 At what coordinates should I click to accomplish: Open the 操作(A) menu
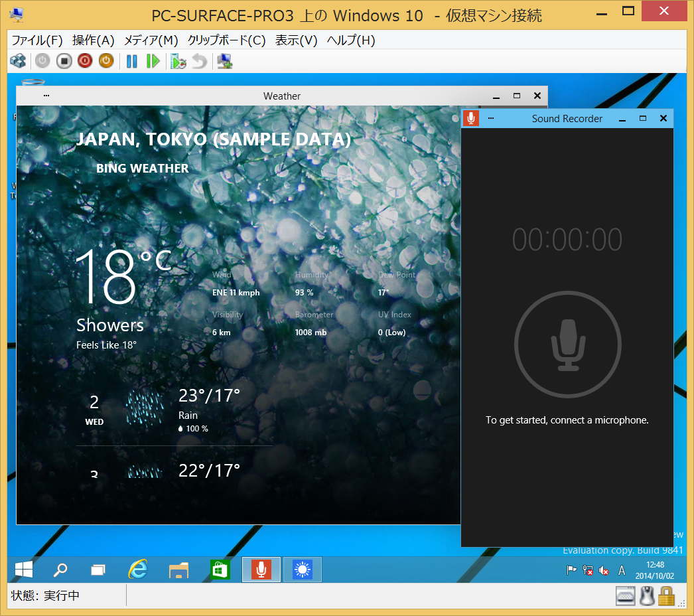pos(94,40)
